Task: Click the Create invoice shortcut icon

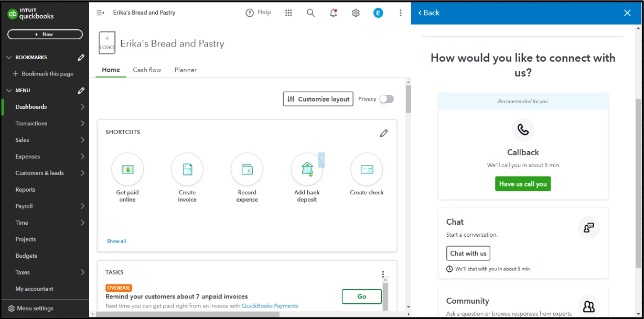Action: [187, 169]
